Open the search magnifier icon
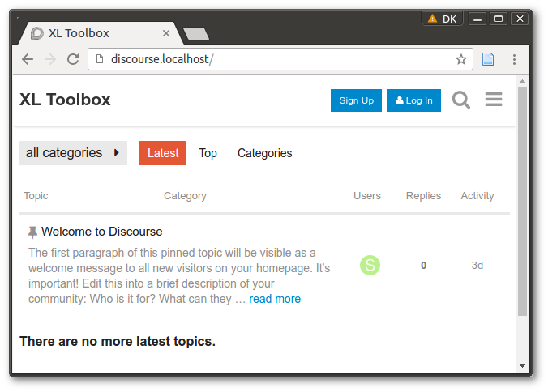 pyautogui.click(x=460, y=100)
